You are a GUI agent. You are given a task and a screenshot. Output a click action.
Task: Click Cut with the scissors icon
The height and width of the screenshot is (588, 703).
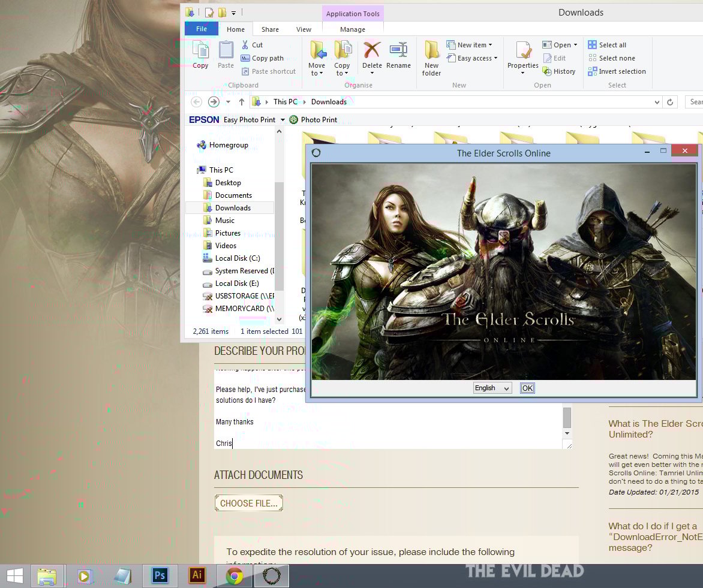(253, 45)
